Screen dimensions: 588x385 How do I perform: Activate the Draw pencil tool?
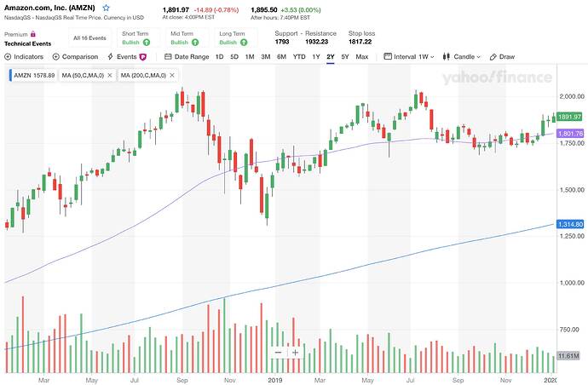point(503,57)
